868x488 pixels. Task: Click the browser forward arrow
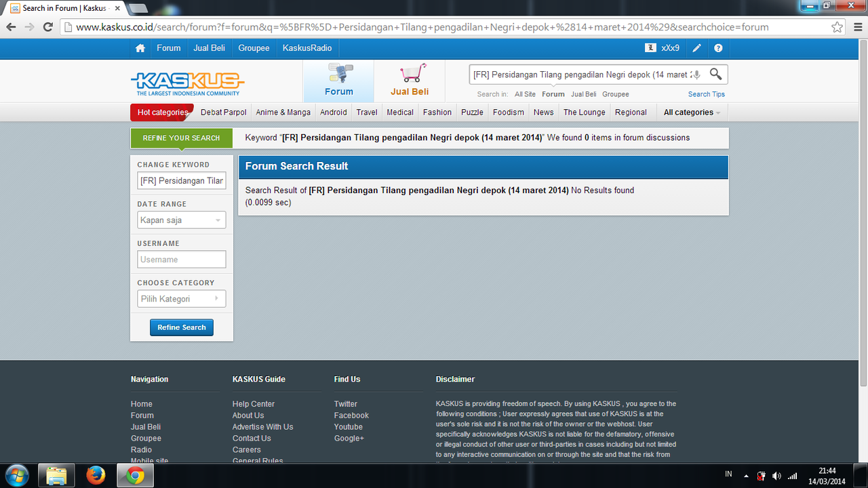coord(29,27)
